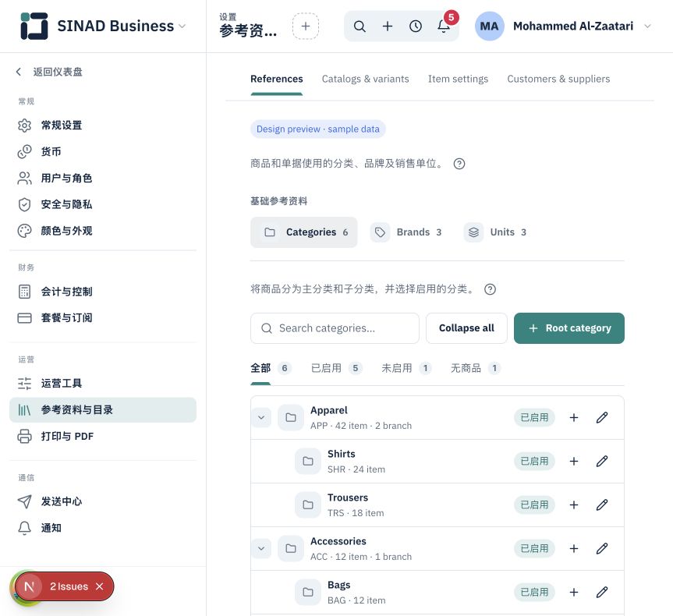Edit the Trousers category pencil icon
This screenshot has width=673, height=616.
pos(602,504)
